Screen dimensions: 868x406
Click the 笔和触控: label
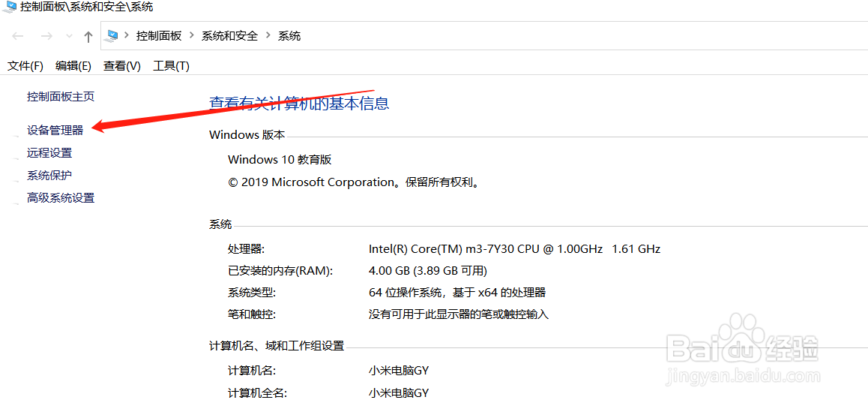(x=252, y=314)
